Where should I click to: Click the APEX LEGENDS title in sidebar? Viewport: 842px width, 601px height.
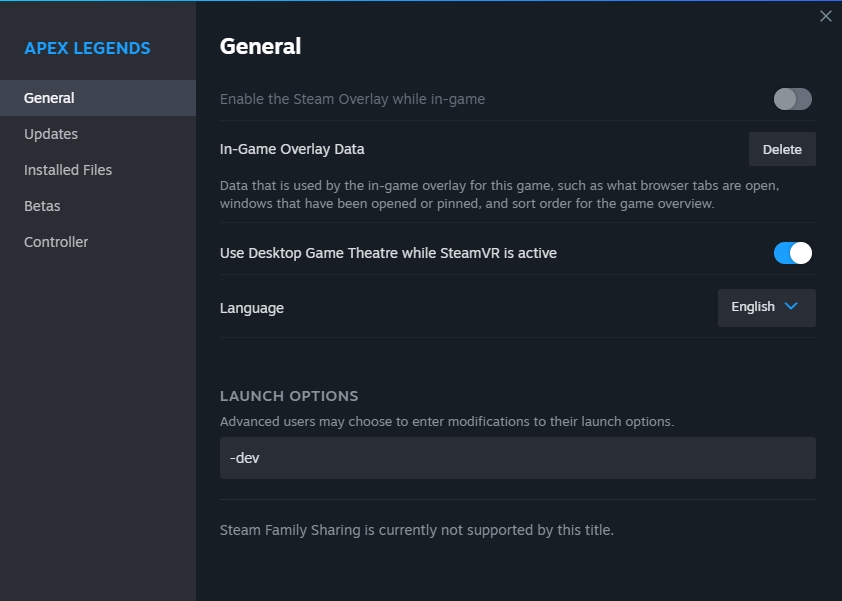click(x=87, y=48)
